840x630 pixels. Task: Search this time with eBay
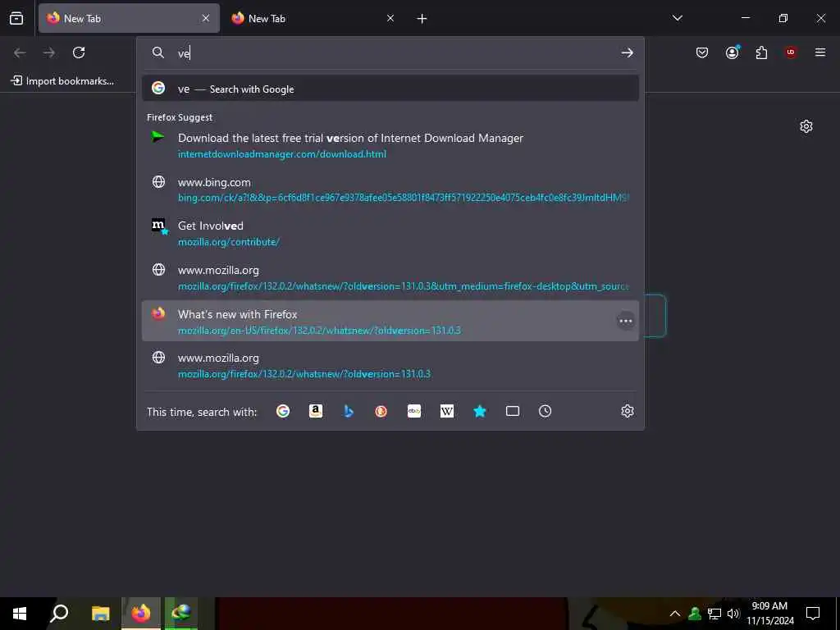(414, 411)
